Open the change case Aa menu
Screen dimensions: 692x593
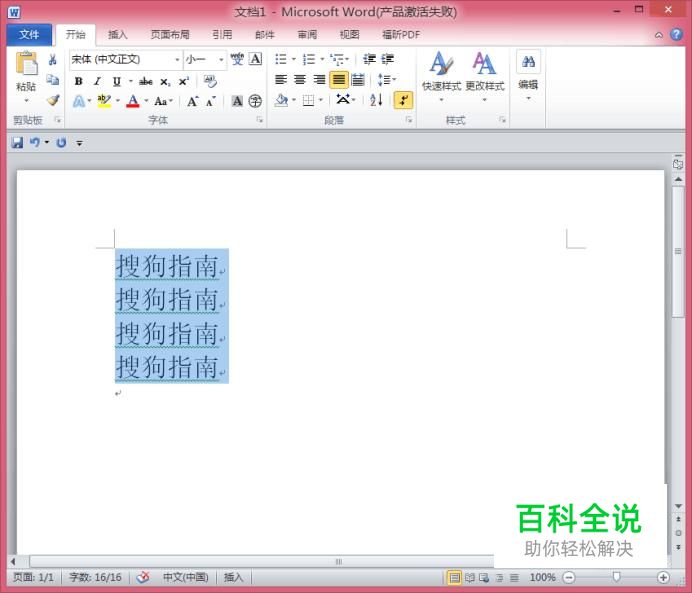click(x=163, y=101)
